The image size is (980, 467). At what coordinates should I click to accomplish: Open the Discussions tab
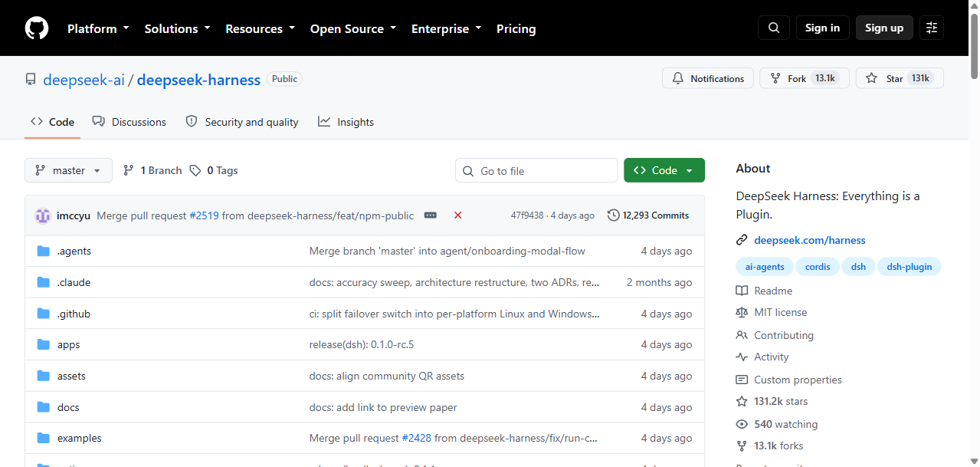pos(129,122)
